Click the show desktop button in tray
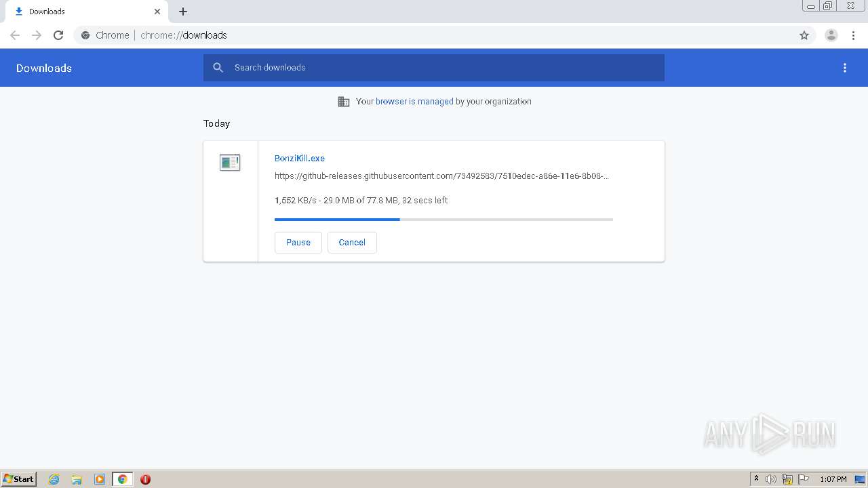Screen dimensions: 868x488 (860, 479)
